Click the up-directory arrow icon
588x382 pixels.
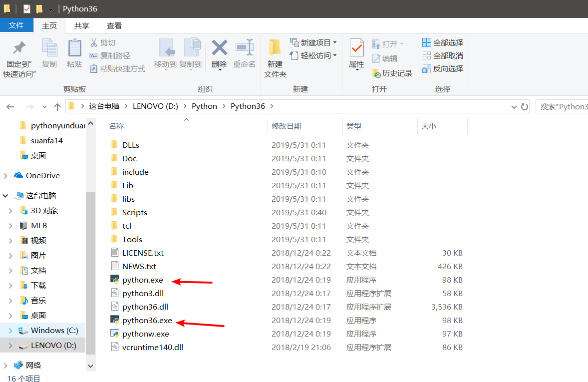tap(57, 106)
